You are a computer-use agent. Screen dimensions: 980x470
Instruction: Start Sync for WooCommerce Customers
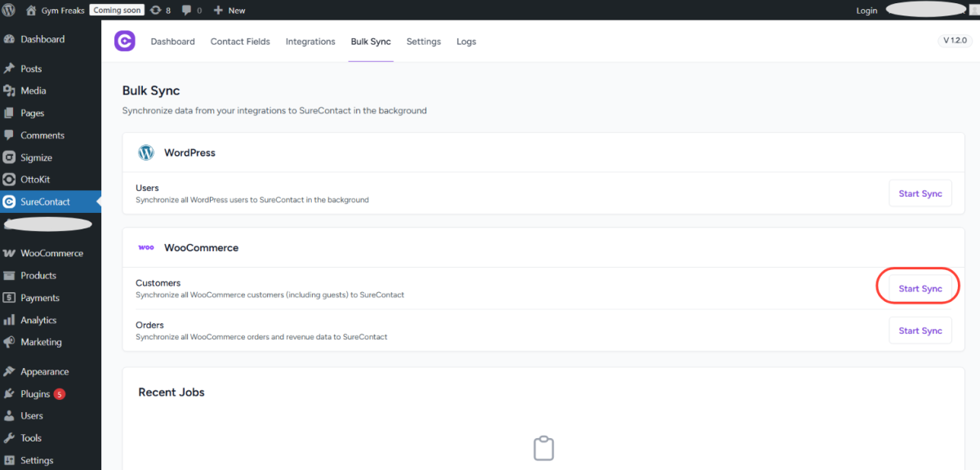920,289
